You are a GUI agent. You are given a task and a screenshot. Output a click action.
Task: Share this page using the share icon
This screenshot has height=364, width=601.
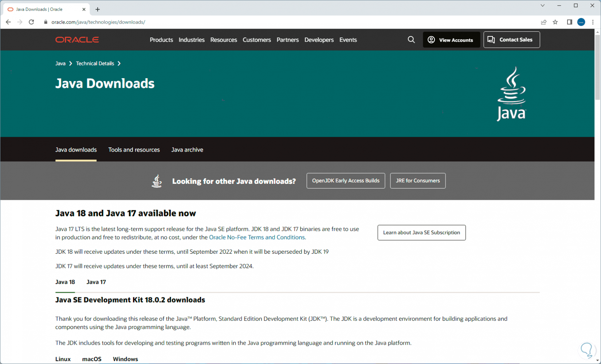[544, 22]
